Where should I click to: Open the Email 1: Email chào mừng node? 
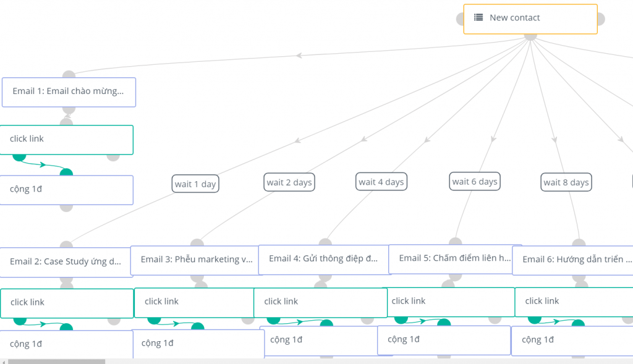coord(68,91)
